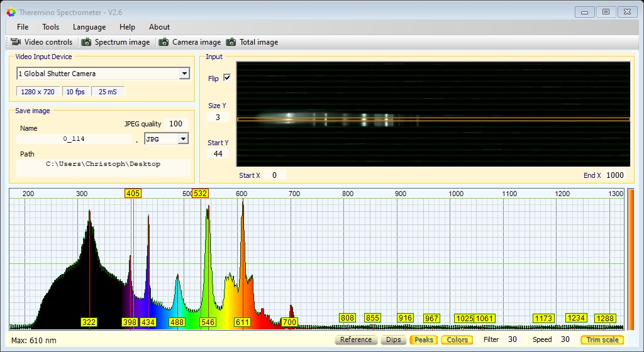
Task: Click the 1025 peak label
Action: click(465, 318)
